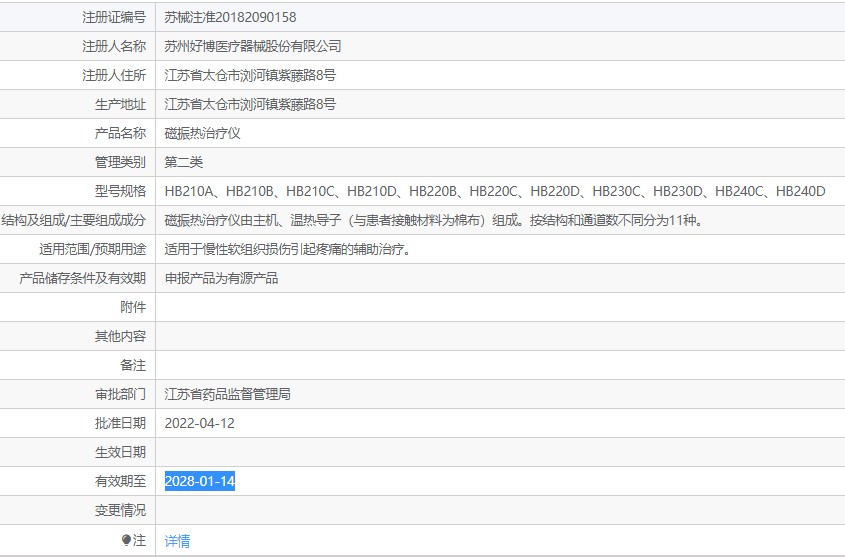Select registration number 苏械注准20182090158
845x557 pixels.
point(230,17)
